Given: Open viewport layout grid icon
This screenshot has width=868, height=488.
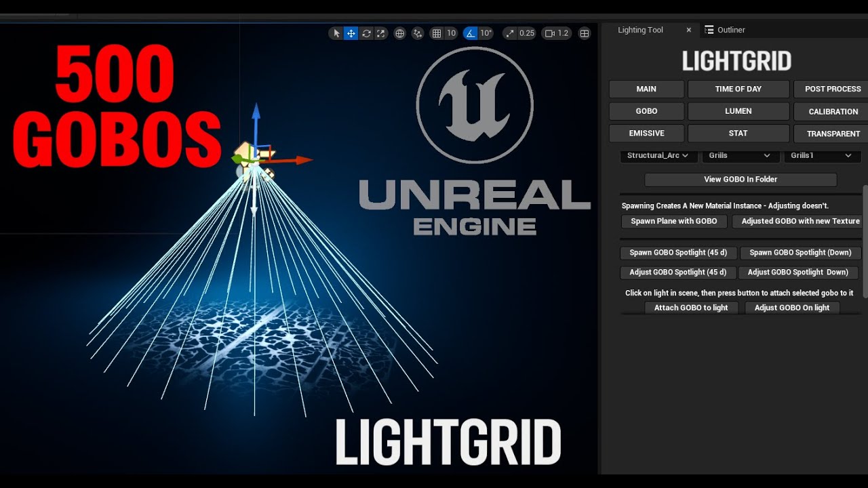Looking at the screenshot, I should pyautogui.click(x=584, y=33).
